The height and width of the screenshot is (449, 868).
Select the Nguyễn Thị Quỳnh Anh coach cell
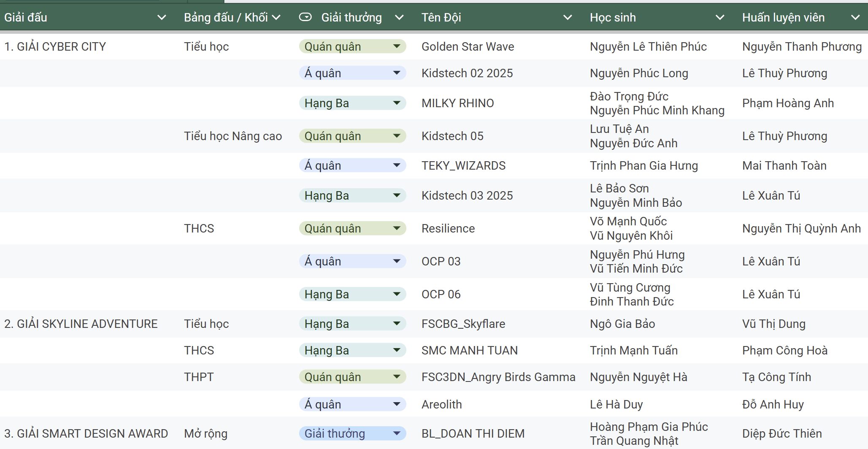801,228
